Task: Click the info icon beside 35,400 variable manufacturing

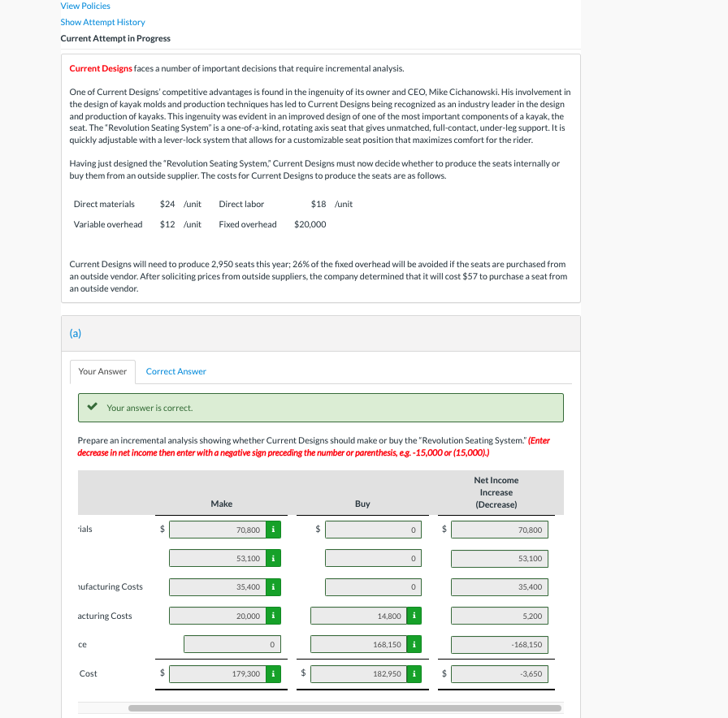Action: tap(273, 586)
